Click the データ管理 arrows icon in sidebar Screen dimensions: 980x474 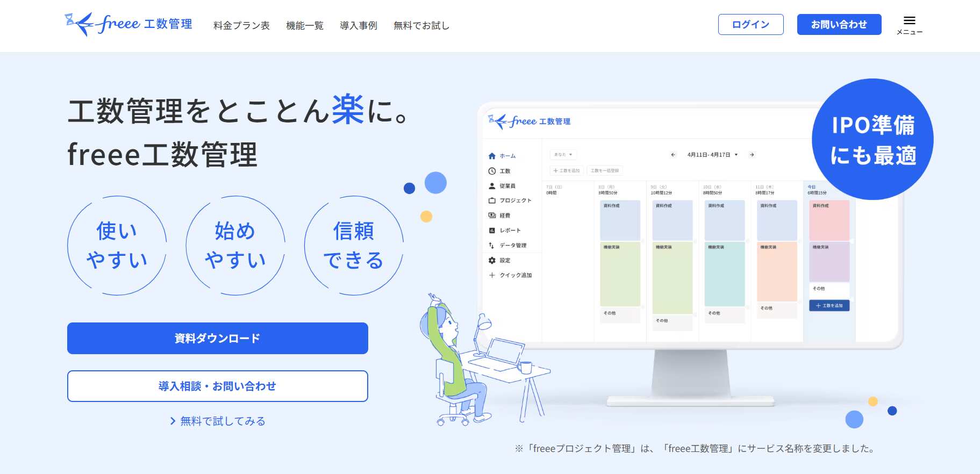(492, 245)
